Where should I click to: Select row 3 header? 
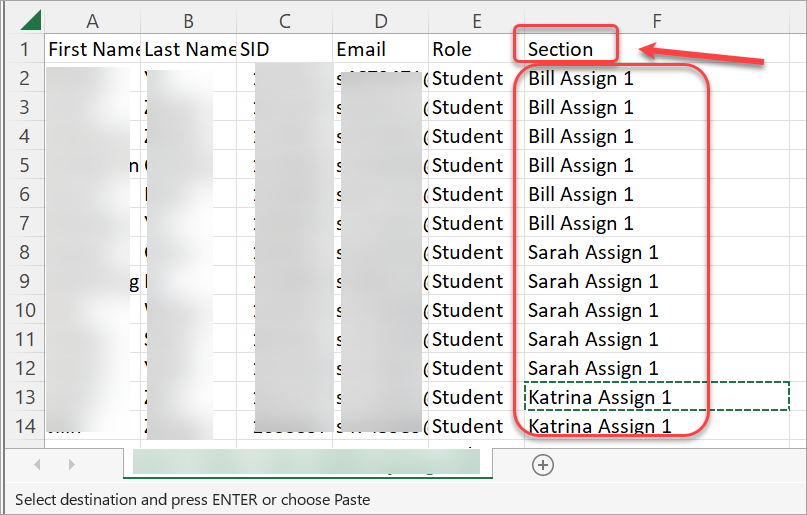pos(25,106)
